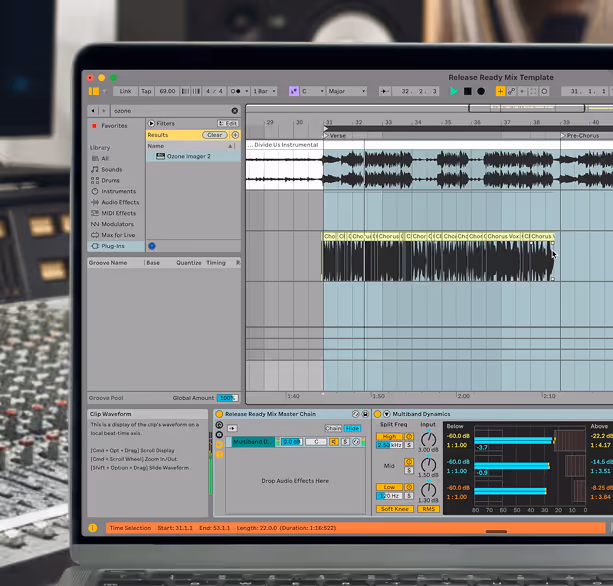Click the Session Record circle icon
Screen dimensions: 613x586
click(544, 91)
